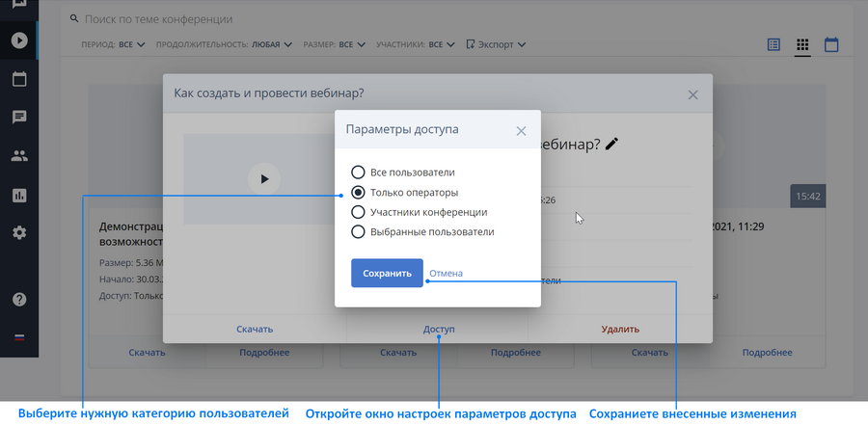Open settings gear icon in sidebar
This screenshot has height=425, width=868.
[19, 233]
